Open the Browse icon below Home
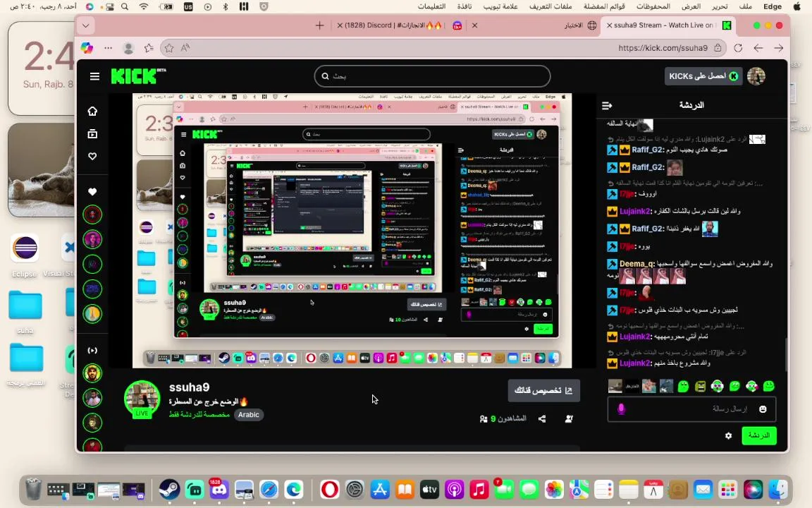The image size is (812, 508). tap(92, 134)
